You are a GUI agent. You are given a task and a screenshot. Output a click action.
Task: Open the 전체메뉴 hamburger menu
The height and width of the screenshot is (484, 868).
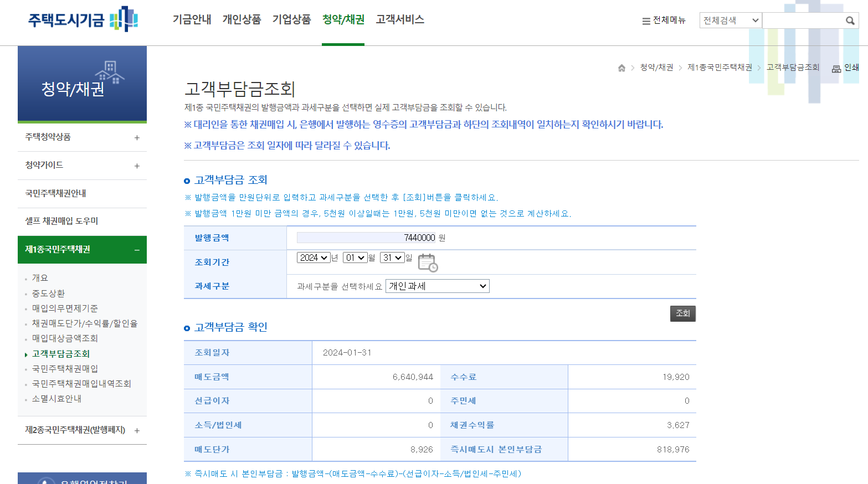663,20
